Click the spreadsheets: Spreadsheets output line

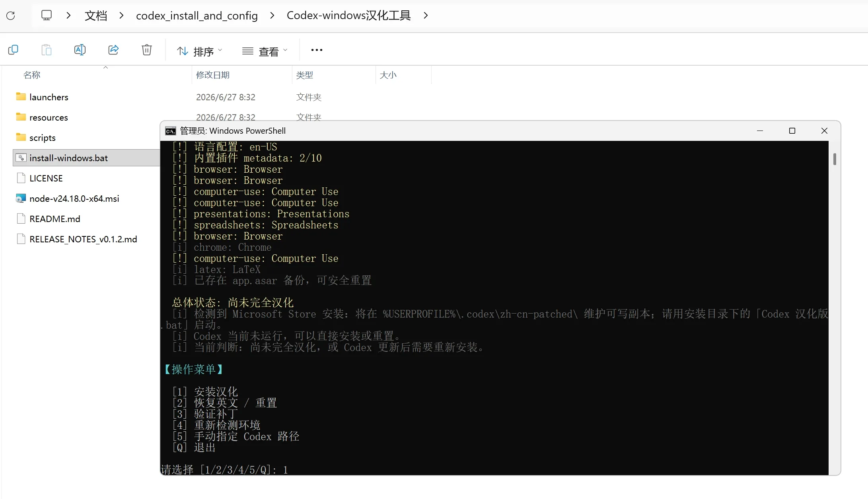click(x=255, y=225)
